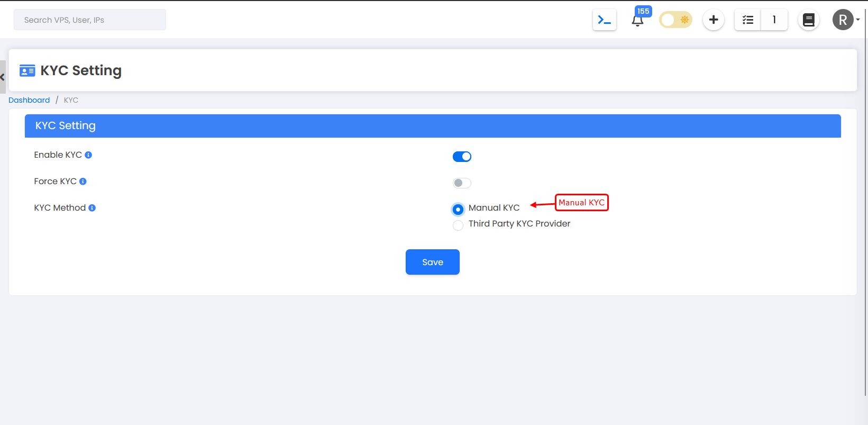Image resolution: width=868 pixels, height=425 pixels.
Task: Toggle the light/dark theme switch
Action: pos(675,20)
